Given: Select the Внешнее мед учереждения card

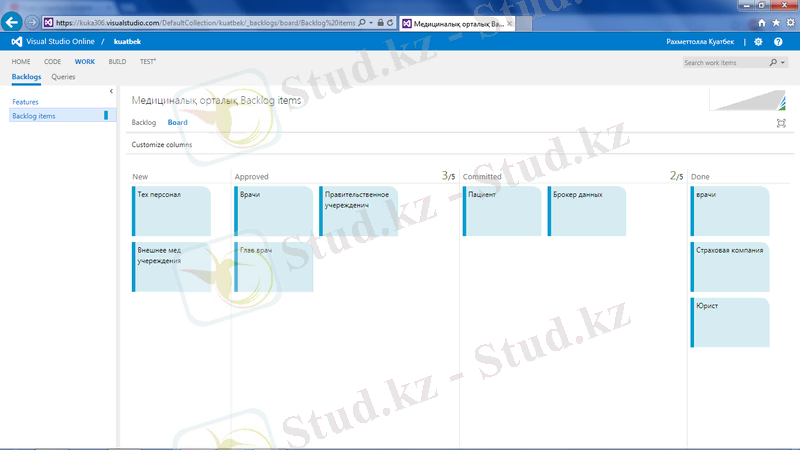Looking at the screenshot, I should 171,267.
